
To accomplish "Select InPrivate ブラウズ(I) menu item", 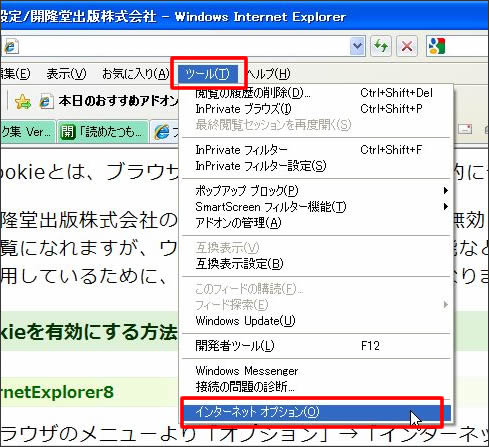I will pyautogui.click(x=316, y=109).
